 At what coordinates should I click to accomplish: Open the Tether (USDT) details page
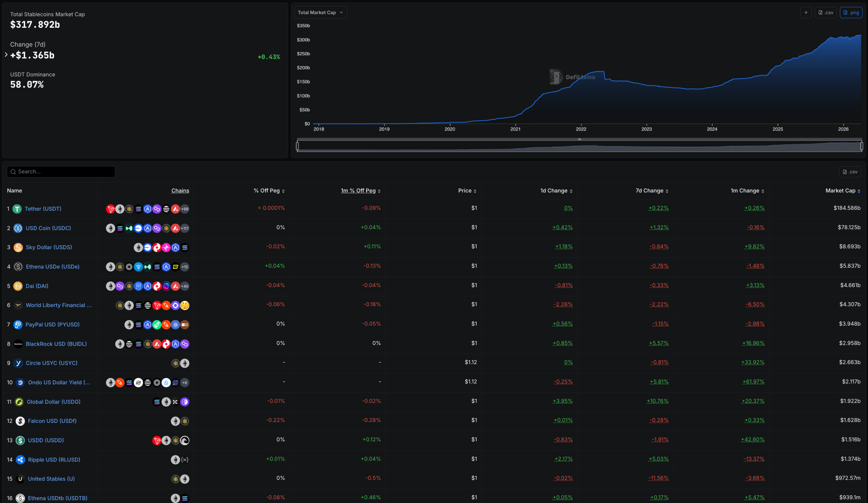coord(43,209)
